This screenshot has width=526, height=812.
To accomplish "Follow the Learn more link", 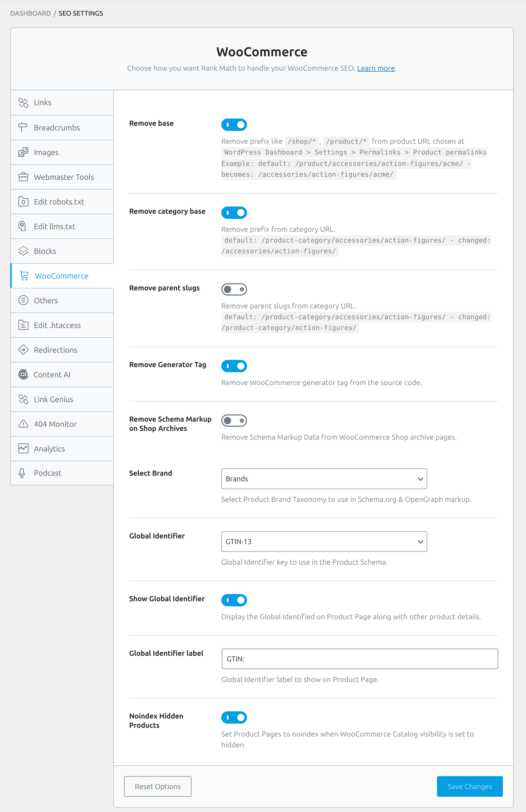I will coord(376,68).
